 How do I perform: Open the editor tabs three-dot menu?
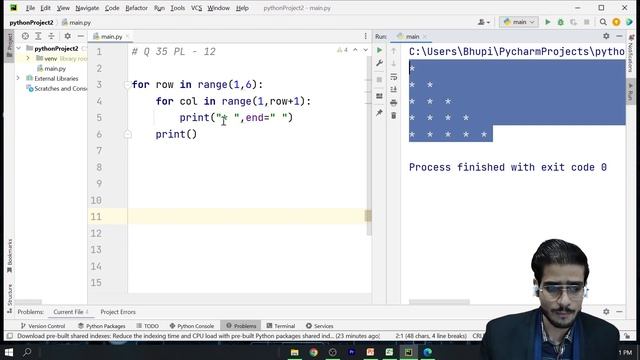(366, 36)
